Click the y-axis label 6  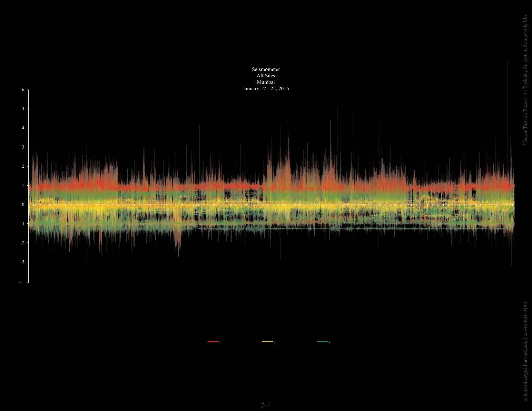click(23, 90)
